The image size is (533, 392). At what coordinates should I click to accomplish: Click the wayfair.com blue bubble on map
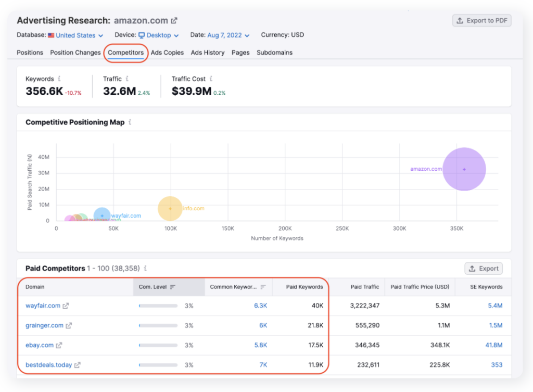102,216
